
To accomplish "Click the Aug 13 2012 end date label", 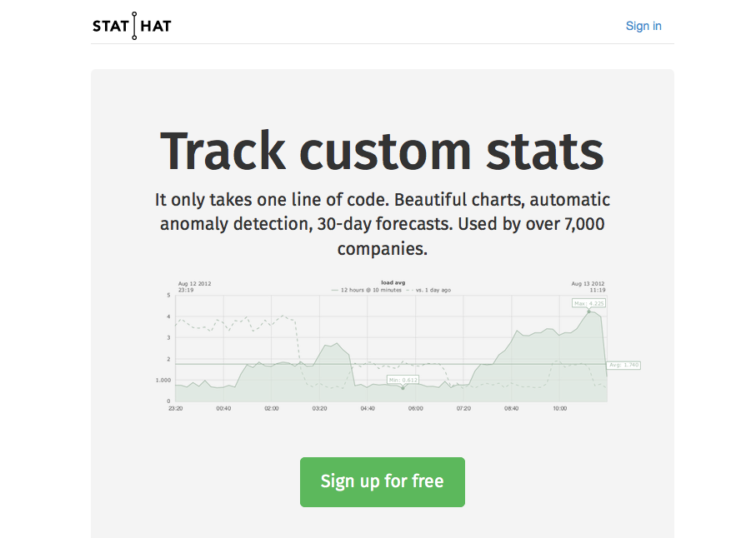I will point(588,284).
